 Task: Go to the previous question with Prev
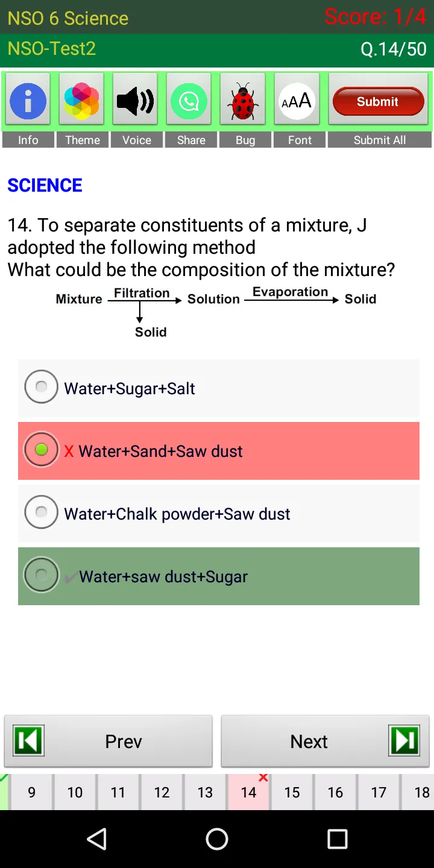point(108,741)
